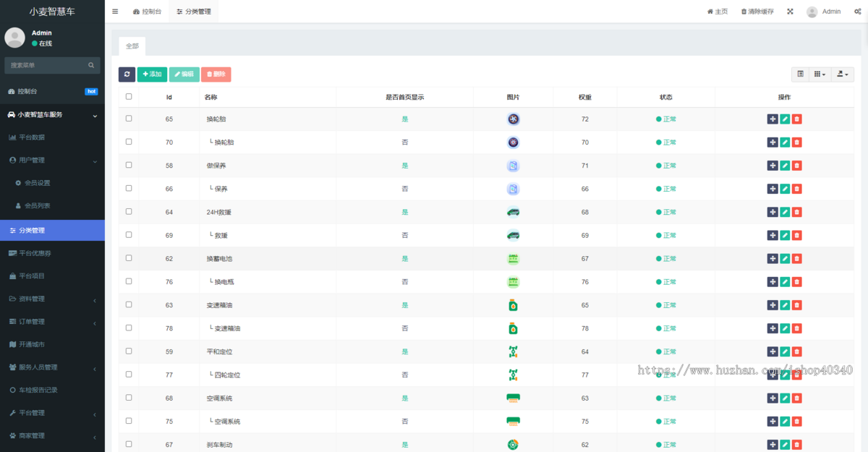Select checkbox for row Id 62

pos(129,258)
